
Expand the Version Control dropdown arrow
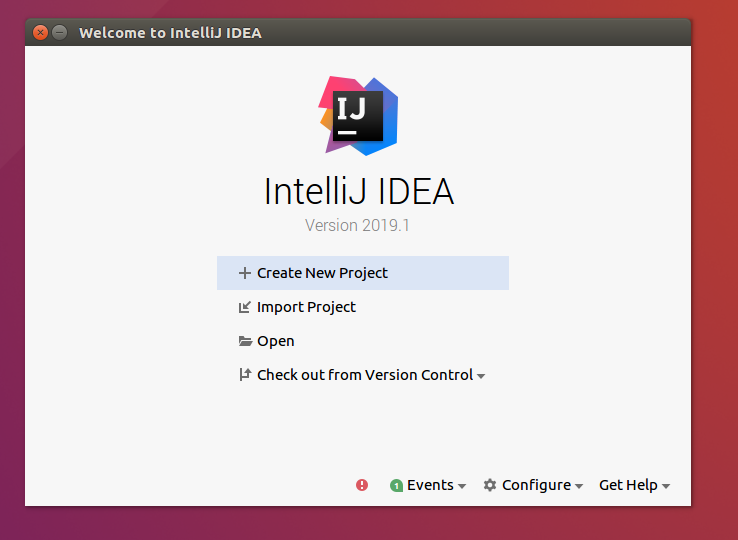point(481,376)
